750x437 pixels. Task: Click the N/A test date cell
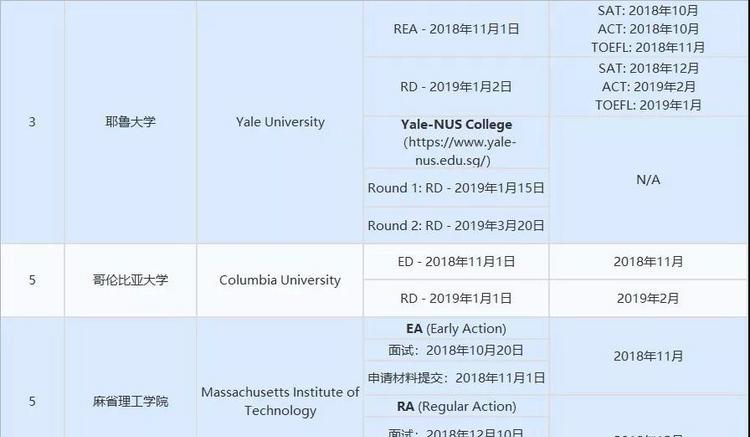[649, 180]
